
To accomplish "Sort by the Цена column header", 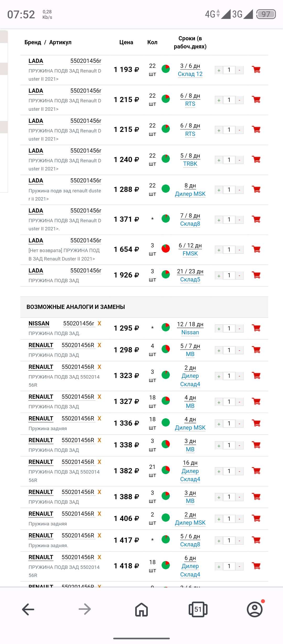I will [x=126, y=42].
